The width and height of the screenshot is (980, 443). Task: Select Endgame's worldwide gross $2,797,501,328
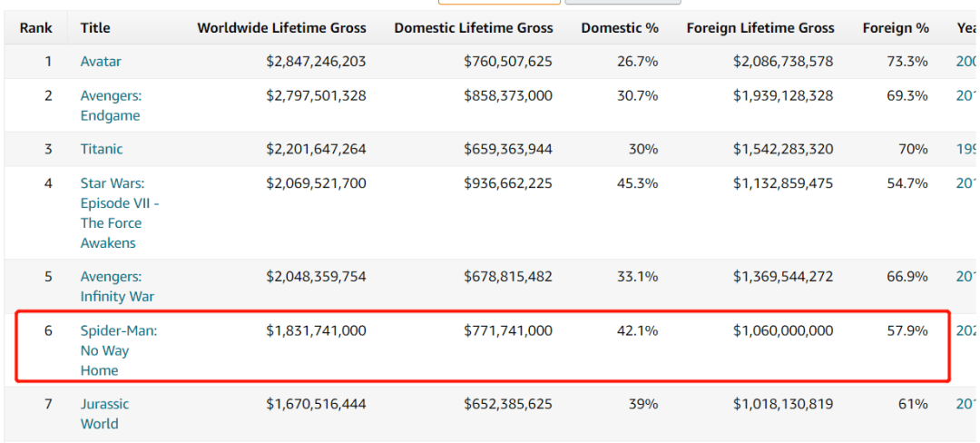tap(317, 95)
